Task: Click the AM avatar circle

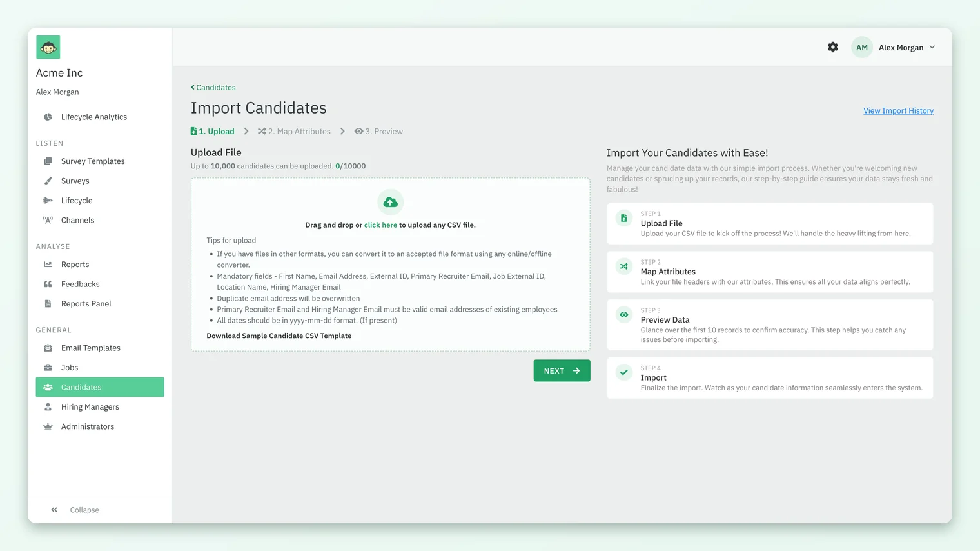Action: tap(862, 47)
